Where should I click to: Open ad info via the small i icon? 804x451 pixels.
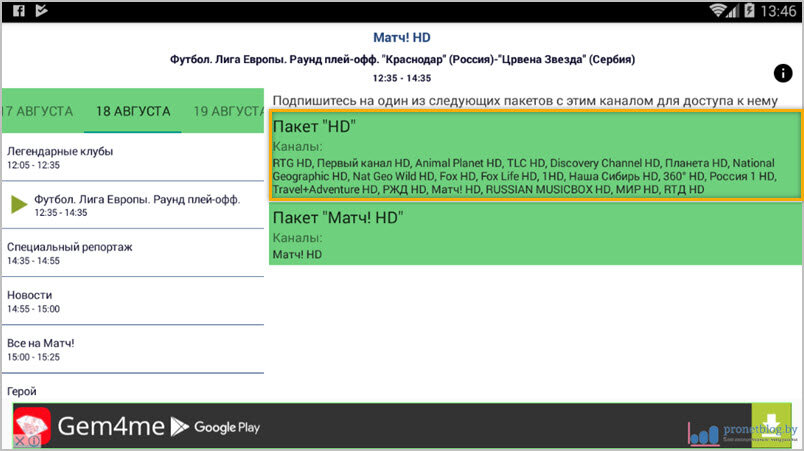(x=33, y=441)
